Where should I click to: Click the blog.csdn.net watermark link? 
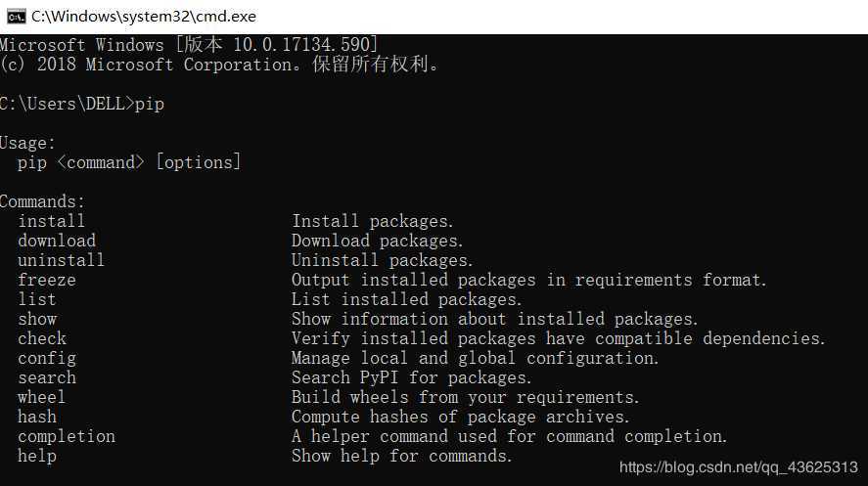(x=739, y=467)
